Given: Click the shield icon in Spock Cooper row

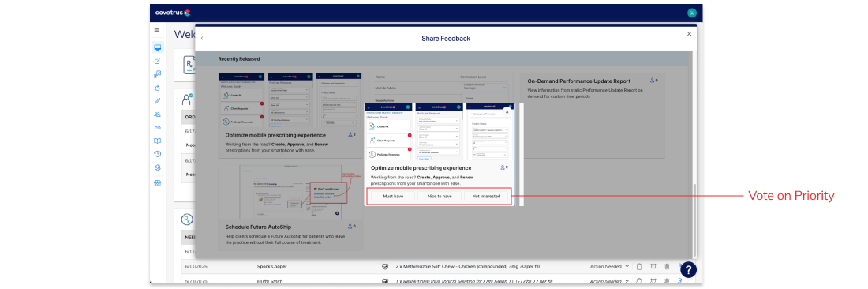Looking at the screenshot, I should pos(385,266).
